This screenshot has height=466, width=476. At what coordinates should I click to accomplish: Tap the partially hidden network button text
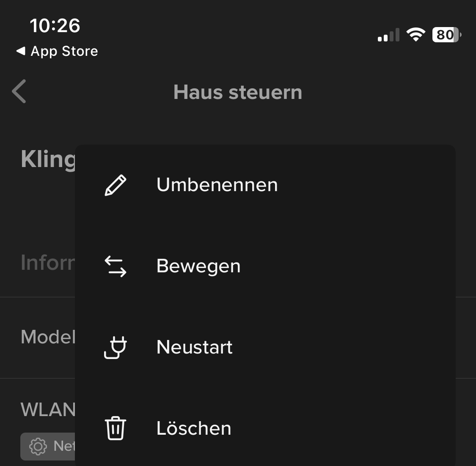coord(64,446)
